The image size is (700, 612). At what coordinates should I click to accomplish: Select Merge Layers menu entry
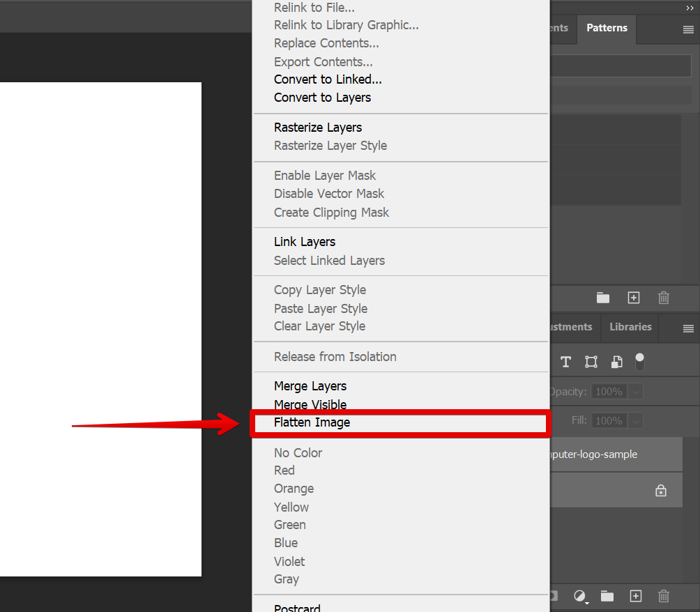[x=310, y=386]
